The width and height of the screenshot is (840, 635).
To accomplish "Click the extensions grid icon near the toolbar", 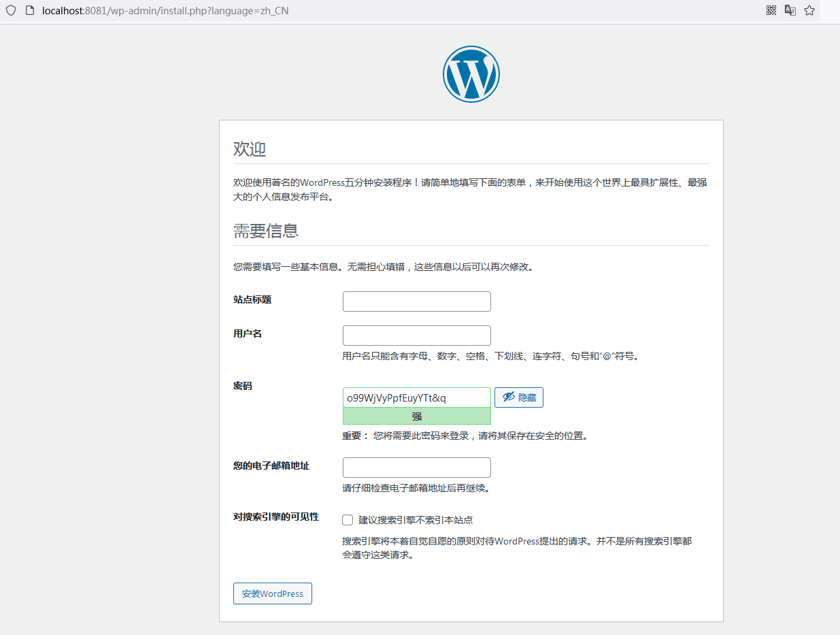I will pos(771,10).
